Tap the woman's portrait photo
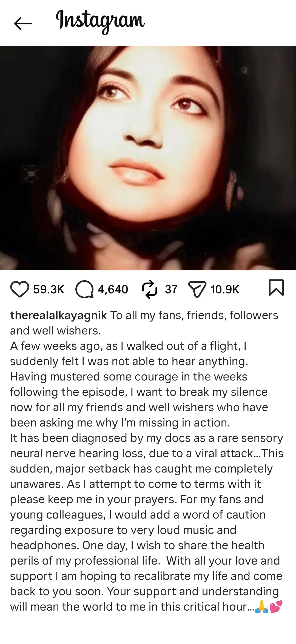296x644 pixels. tap(148, 158)
